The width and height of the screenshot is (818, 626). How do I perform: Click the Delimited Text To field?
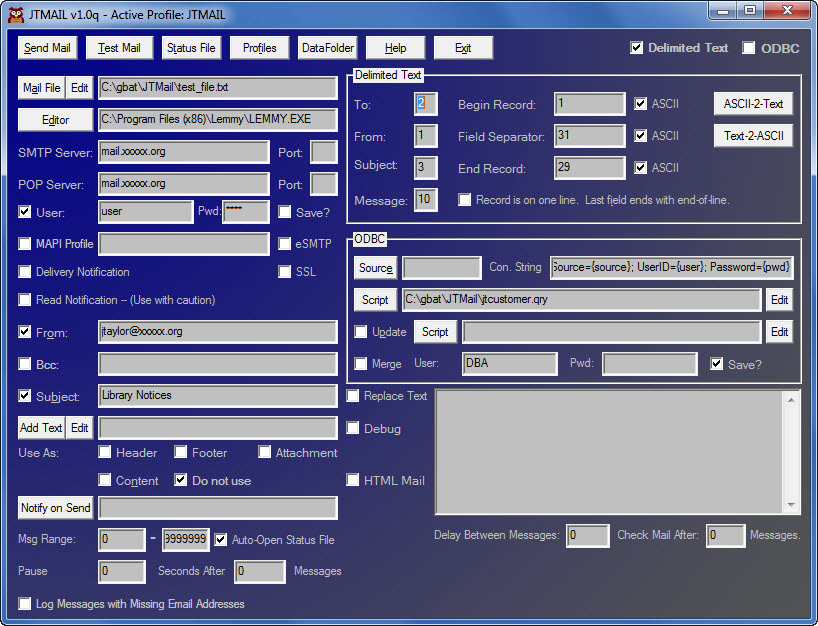point(426,104)
